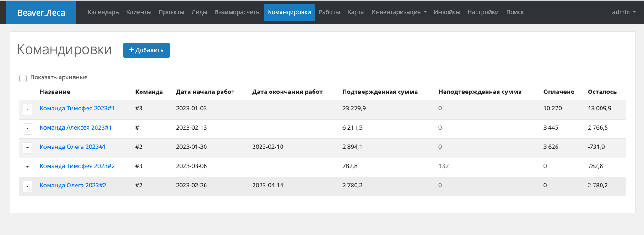Open the Команда Тимофея 2023#1 link
This screenshot has height=235, width=644.
[x=77, y=109]
